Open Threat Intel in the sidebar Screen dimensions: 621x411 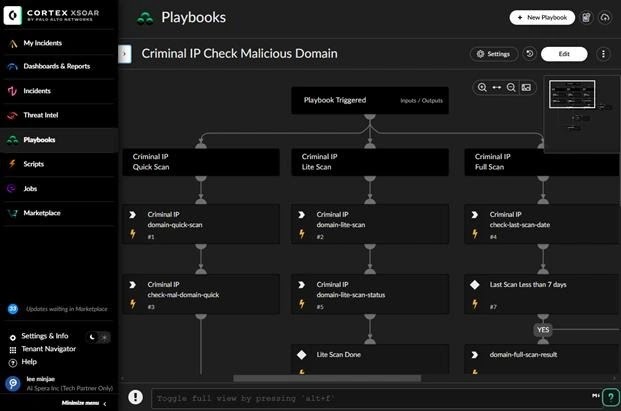click(x=41, y=115)
